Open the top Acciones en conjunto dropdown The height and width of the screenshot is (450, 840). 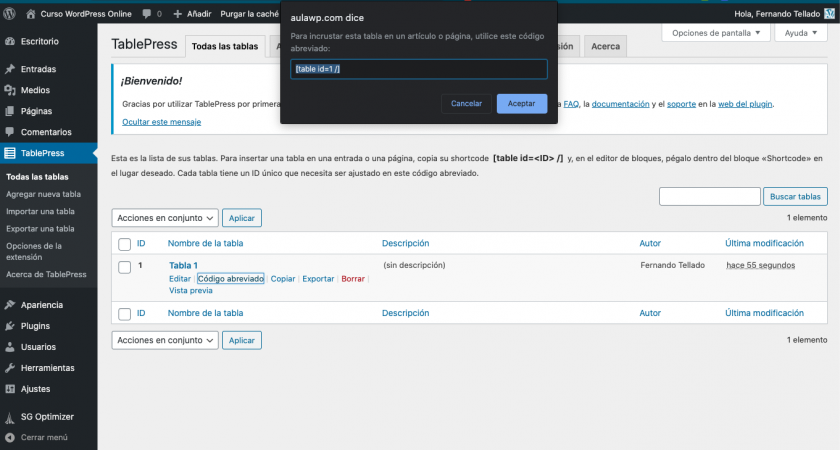[165, 218]
